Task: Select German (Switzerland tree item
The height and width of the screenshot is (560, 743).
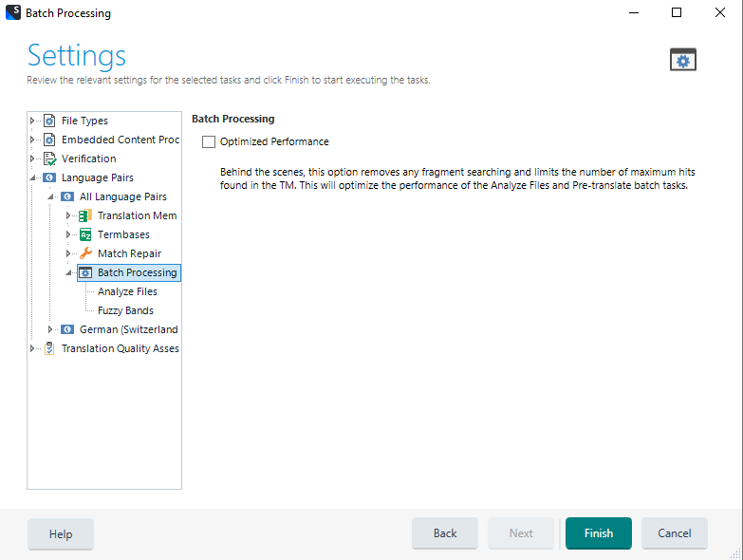Action: (x=128, y=329)
